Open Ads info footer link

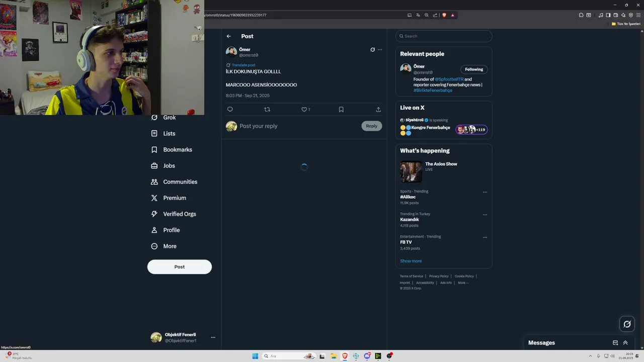[x=446, y=283]
